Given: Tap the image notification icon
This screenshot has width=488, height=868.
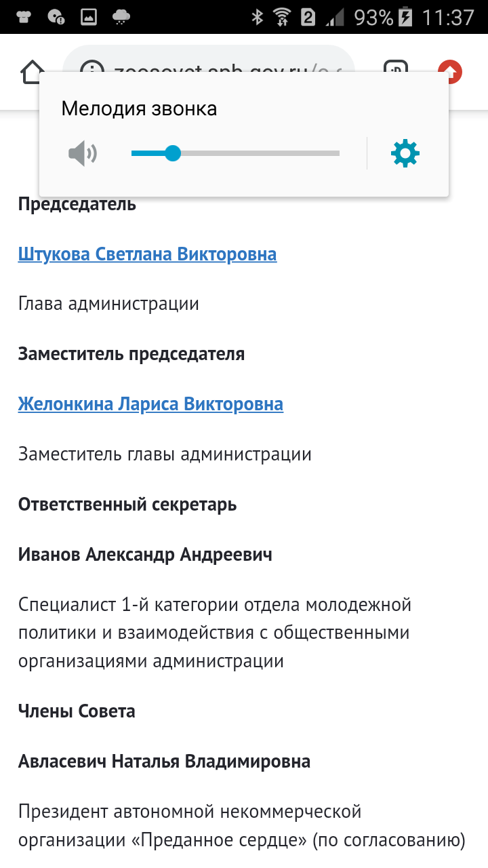Looking at the screenshot, I should pos(89,17).
